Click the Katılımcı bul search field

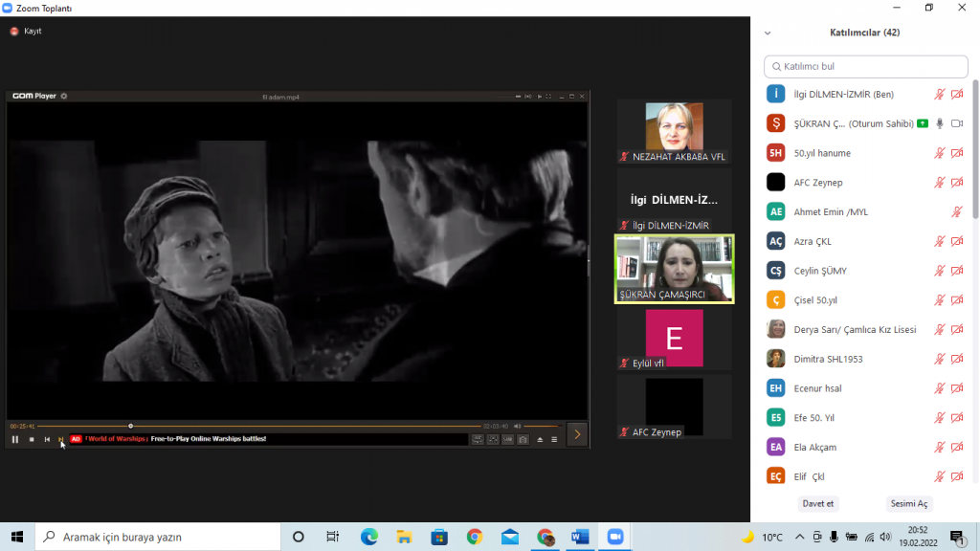[x=865, y=66]
